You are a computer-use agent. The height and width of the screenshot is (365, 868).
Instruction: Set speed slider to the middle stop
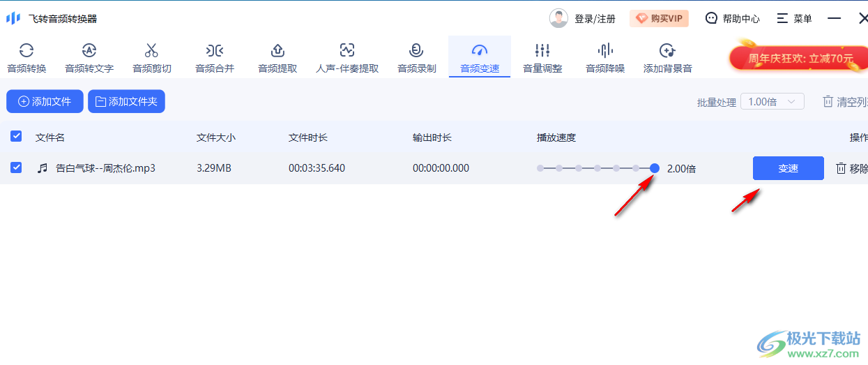(x=597, y=168)
